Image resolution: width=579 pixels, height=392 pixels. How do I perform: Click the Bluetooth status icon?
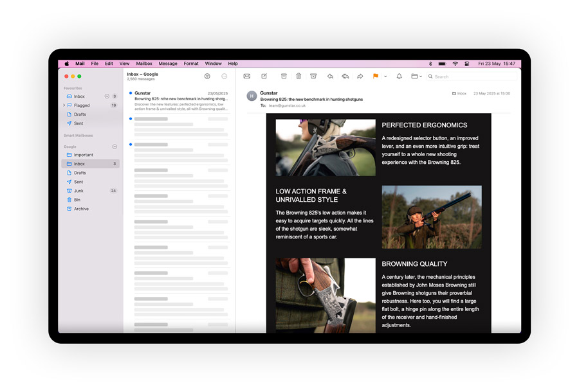coord(430,64)
